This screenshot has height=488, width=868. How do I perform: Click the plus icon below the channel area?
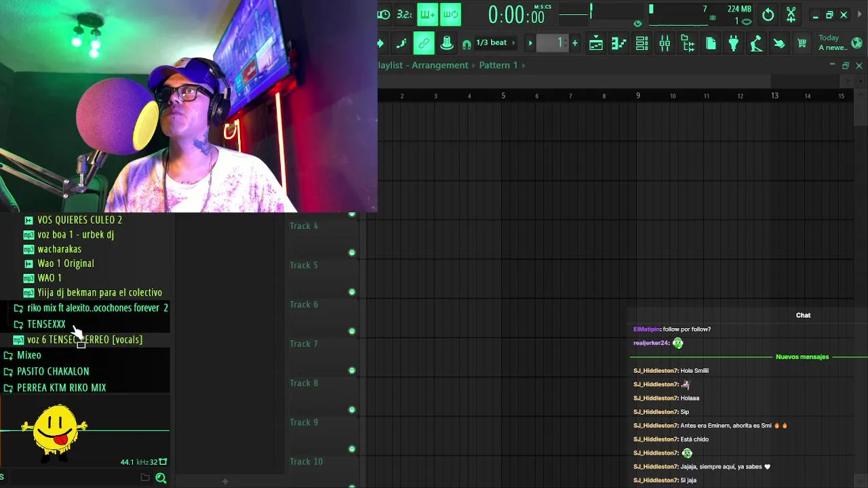(x=225, y=481)
